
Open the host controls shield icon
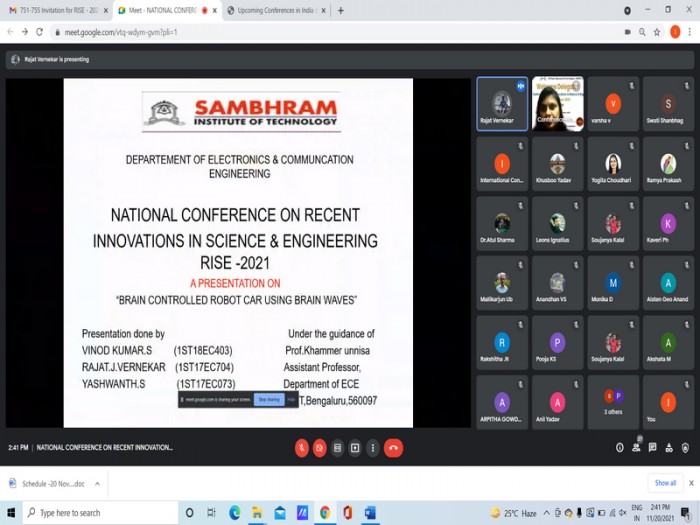pos(685,448)
